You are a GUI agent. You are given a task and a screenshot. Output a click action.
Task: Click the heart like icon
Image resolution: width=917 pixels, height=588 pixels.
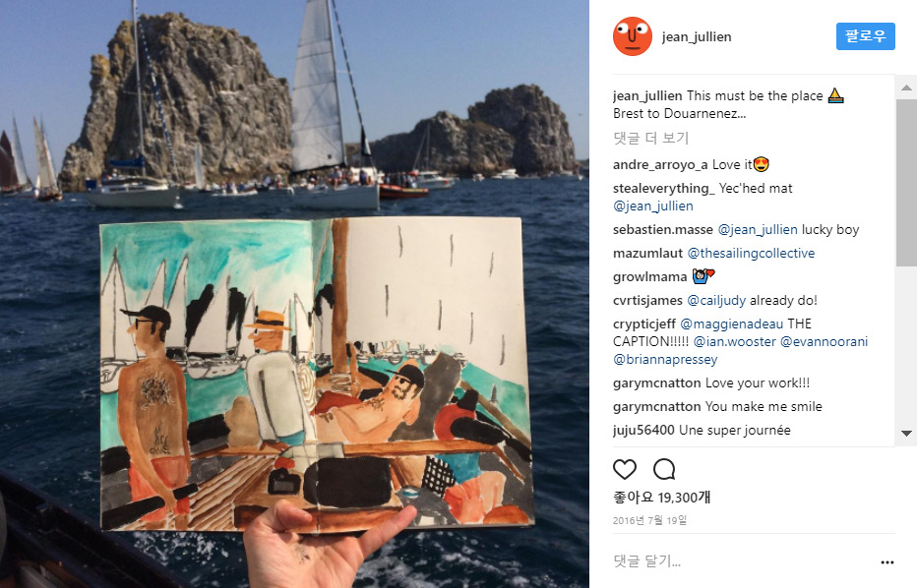624,469
